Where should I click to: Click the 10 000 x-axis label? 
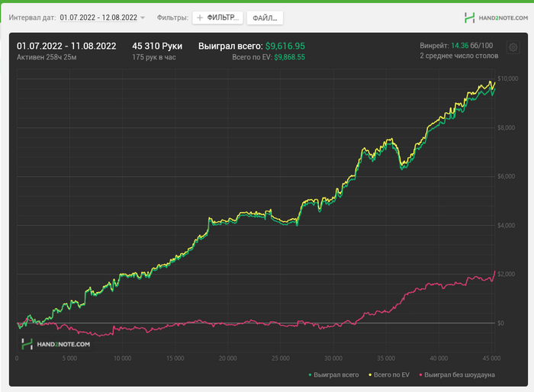122,358
